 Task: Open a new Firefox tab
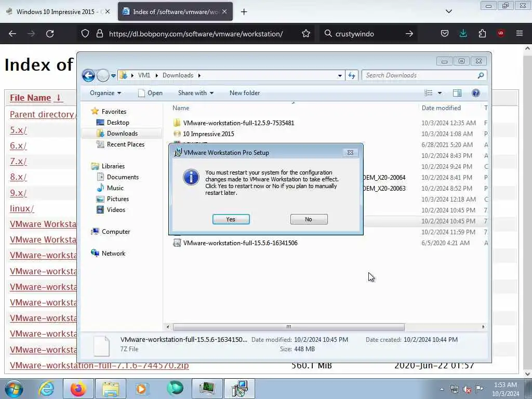244,12
